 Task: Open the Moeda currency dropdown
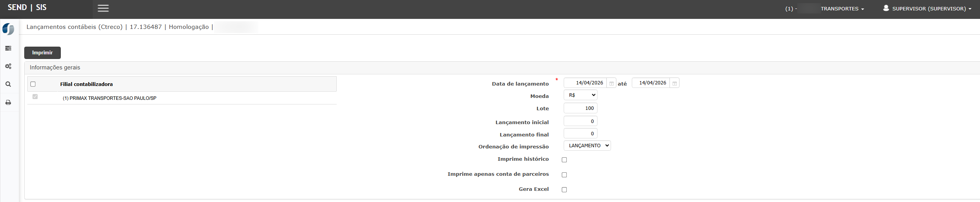(580, 95)
